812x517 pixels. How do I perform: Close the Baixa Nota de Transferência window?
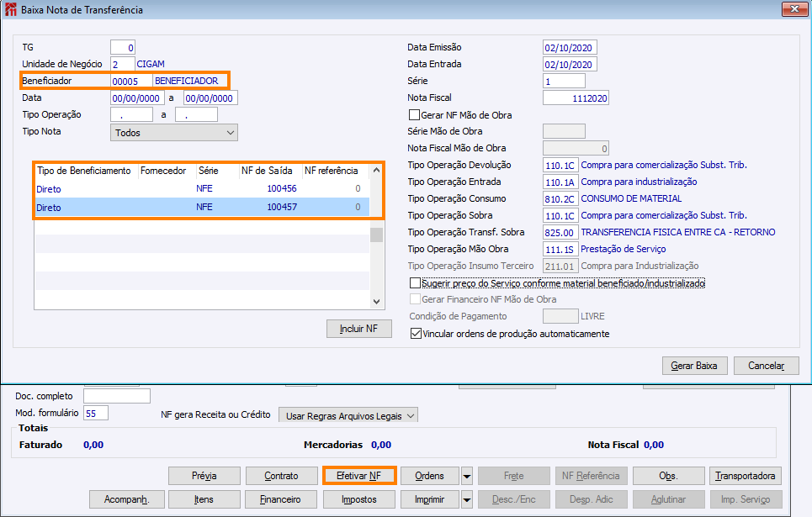[794, 8]
